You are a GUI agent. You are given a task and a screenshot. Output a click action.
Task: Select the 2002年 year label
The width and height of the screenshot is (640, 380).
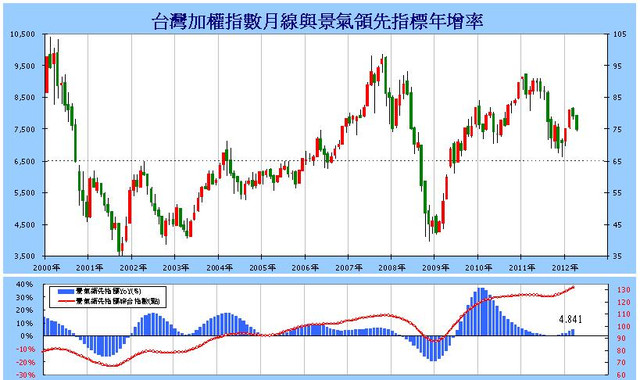pos(133,268)
